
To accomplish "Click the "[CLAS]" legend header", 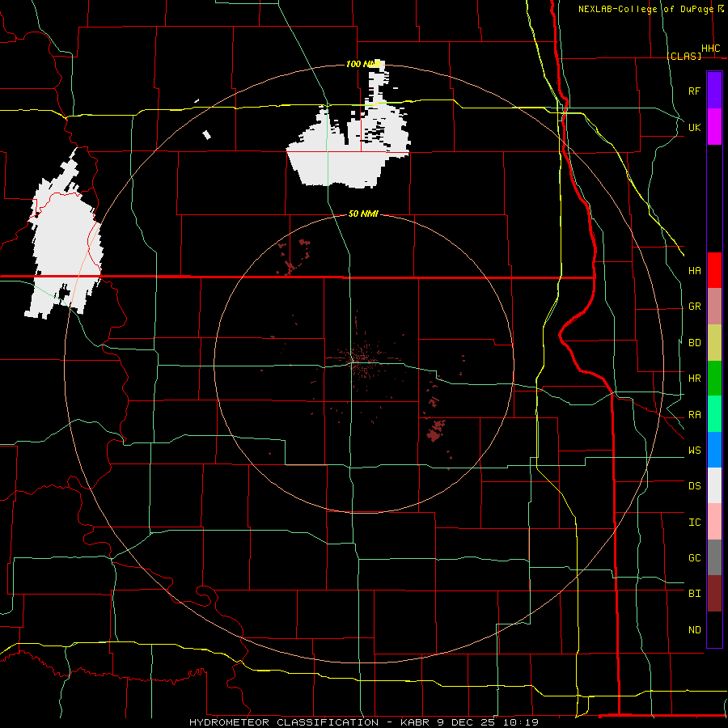I will (x=684, y=56).
